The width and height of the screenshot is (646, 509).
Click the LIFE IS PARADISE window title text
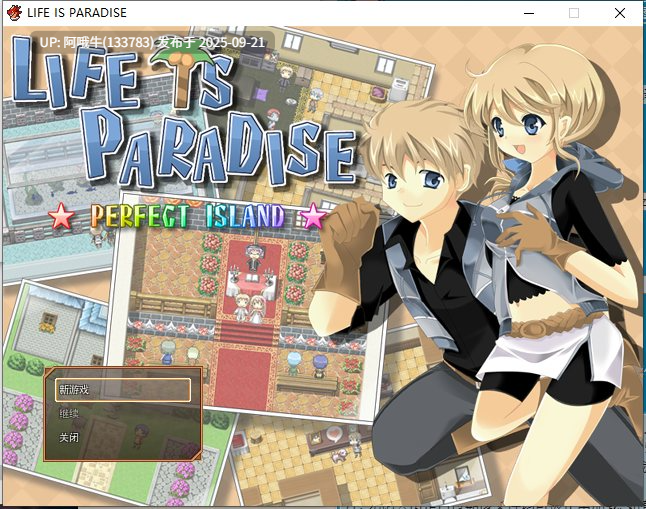(x=77, y=13)
